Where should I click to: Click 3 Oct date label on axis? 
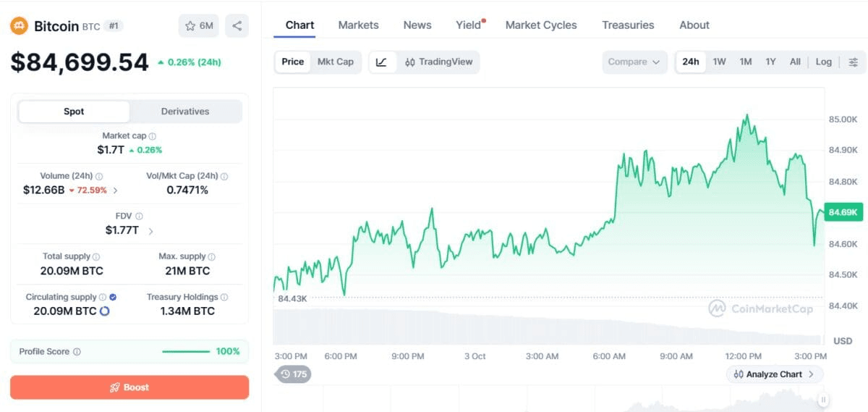tap(475, 356)
